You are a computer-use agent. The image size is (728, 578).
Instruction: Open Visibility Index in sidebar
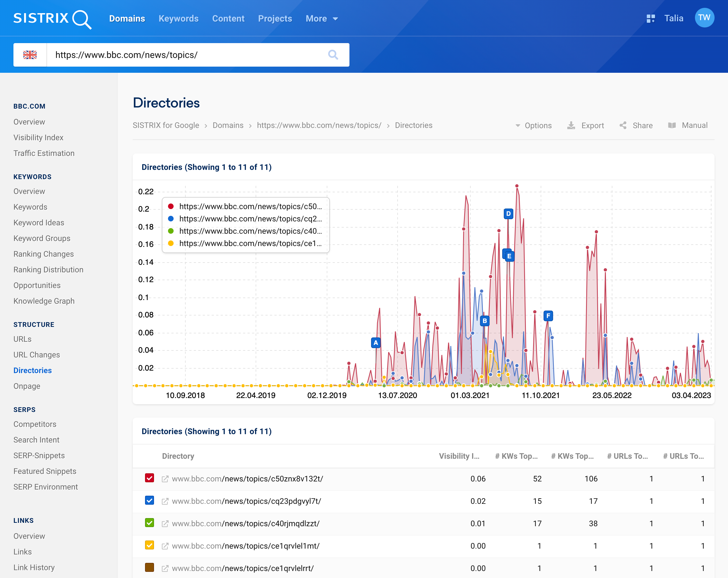pos(38,137)
